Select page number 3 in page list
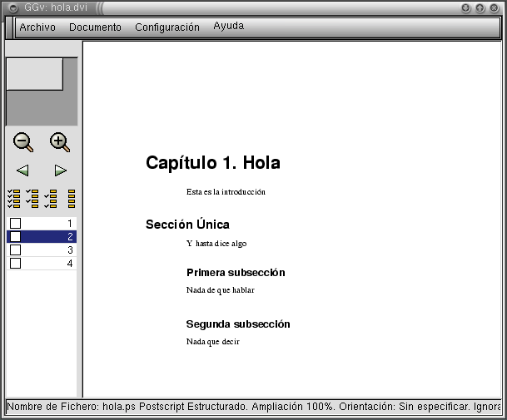 pyautogui.click(x=50, y=250)
